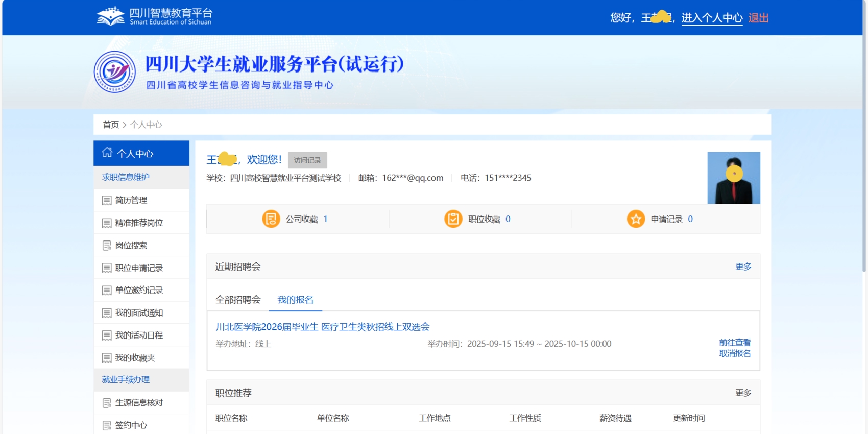Open the 进入个人中心 link
The width and height of the screenshot is (868, 434).
point(712,18)
